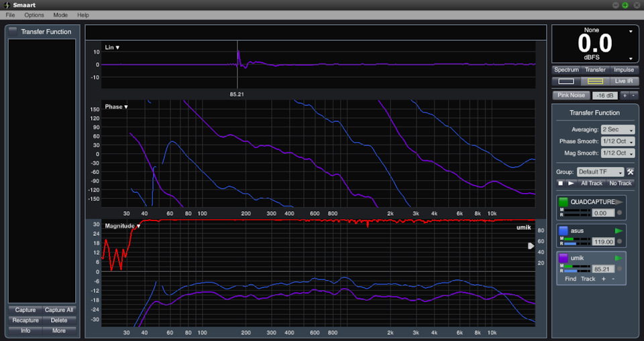Open the Averaging dropdown
The image size is (644, 341).
619,129
